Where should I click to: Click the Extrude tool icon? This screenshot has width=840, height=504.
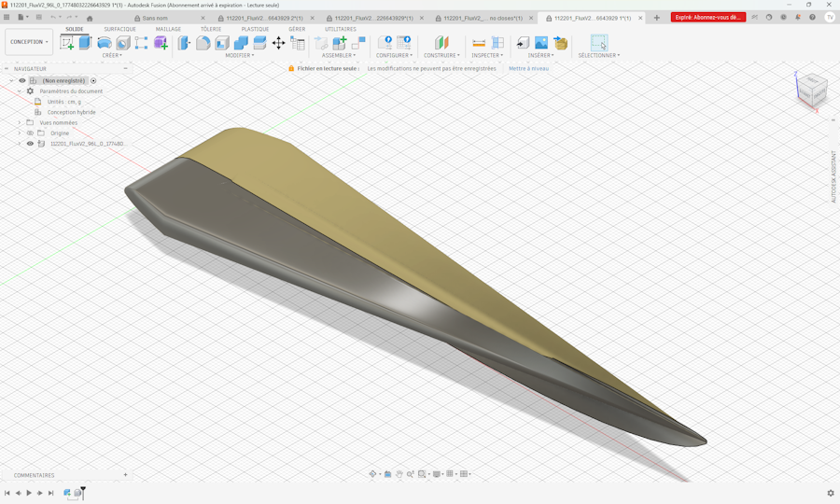coord(86,43)
